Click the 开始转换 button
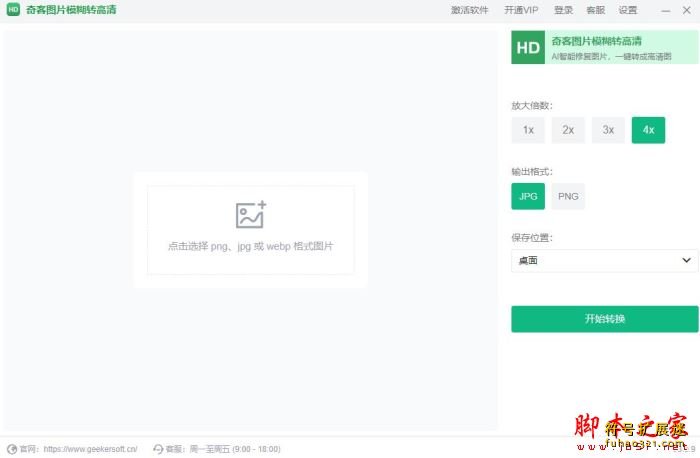 coord(604,319)
